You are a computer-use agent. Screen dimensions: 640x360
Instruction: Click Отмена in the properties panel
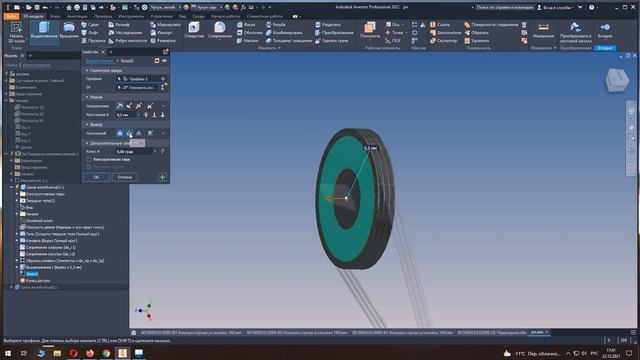(124, 177)
